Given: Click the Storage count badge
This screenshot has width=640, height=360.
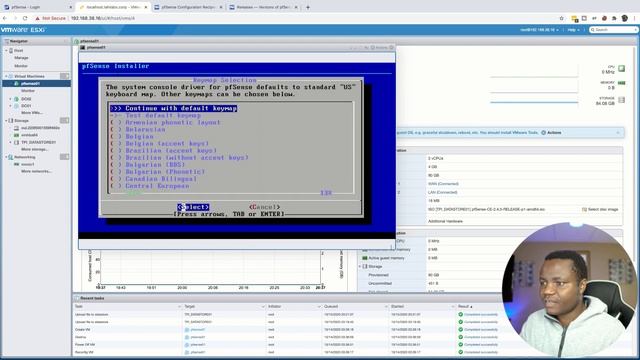Looking at the screenshot, I should tap(64, 120).
